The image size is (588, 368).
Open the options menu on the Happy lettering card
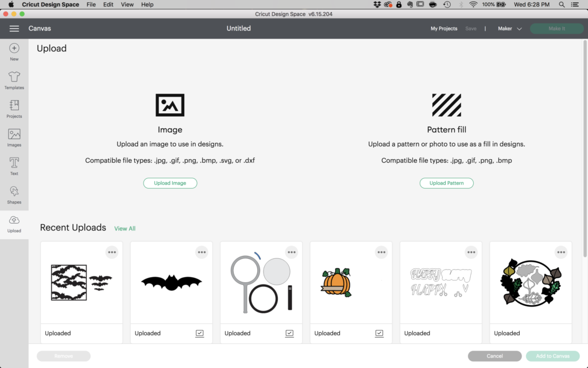[471, 252]
